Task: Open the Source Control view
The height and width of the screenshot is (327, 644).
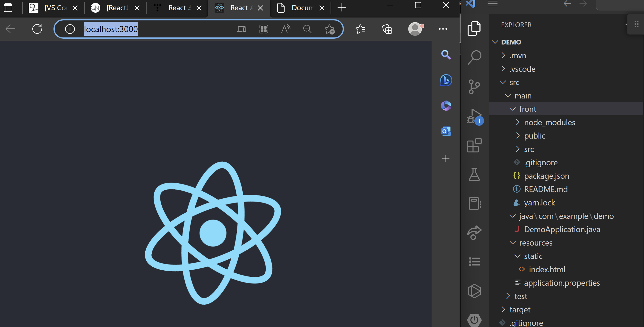Action: coord(474,86)
